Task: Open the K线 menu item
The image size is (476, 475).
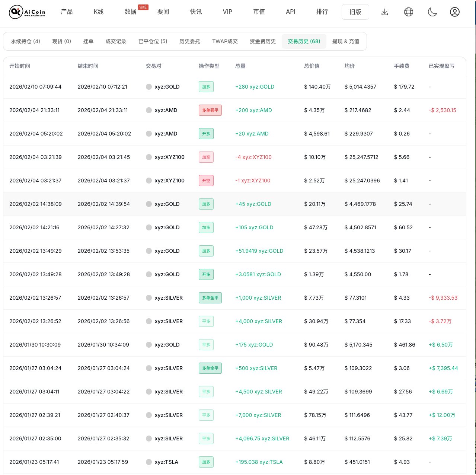Action: click(x=98, y=12)
